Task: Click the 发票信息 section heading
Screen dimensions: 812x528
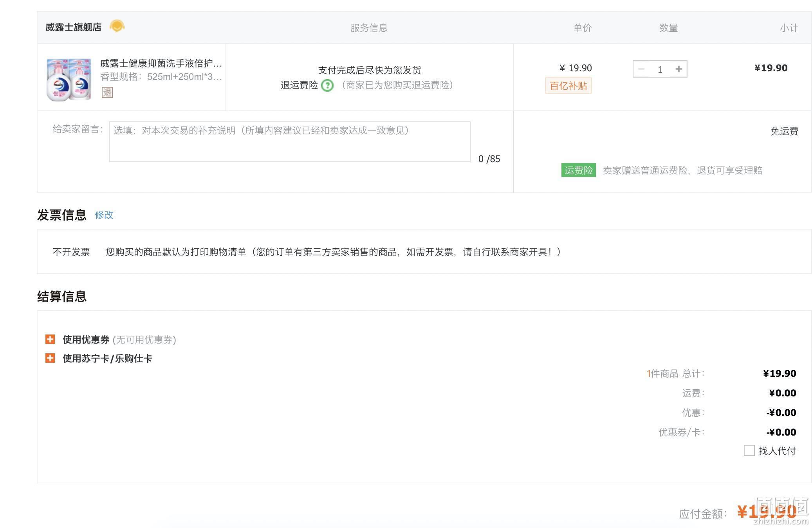Action: [61, 215]
